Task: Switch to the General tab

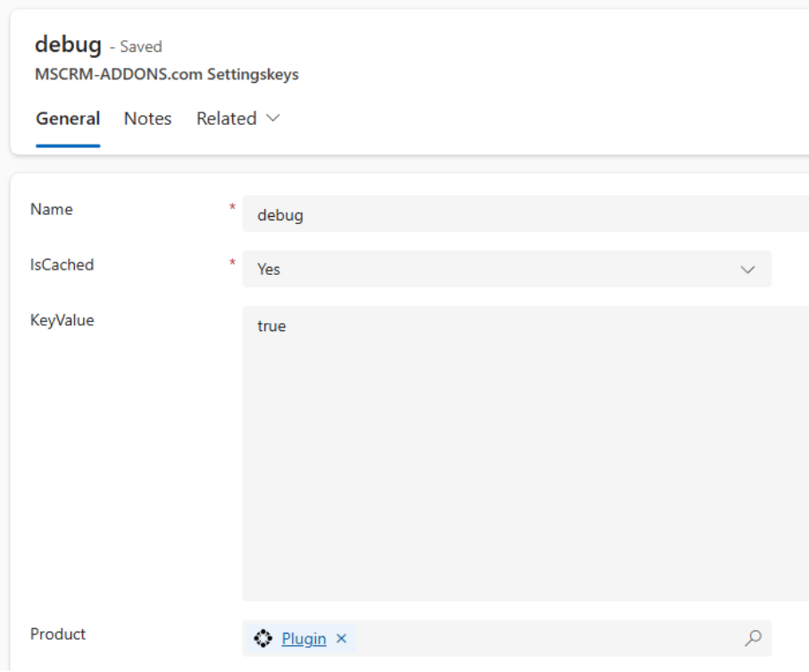Action: pyautogui.click(x=68, y=119)
